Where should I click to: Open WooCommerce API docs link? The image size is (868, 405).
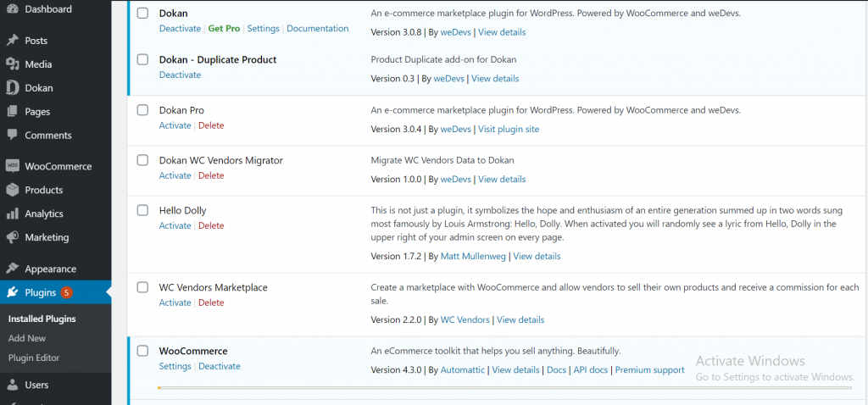click(591, 369)
